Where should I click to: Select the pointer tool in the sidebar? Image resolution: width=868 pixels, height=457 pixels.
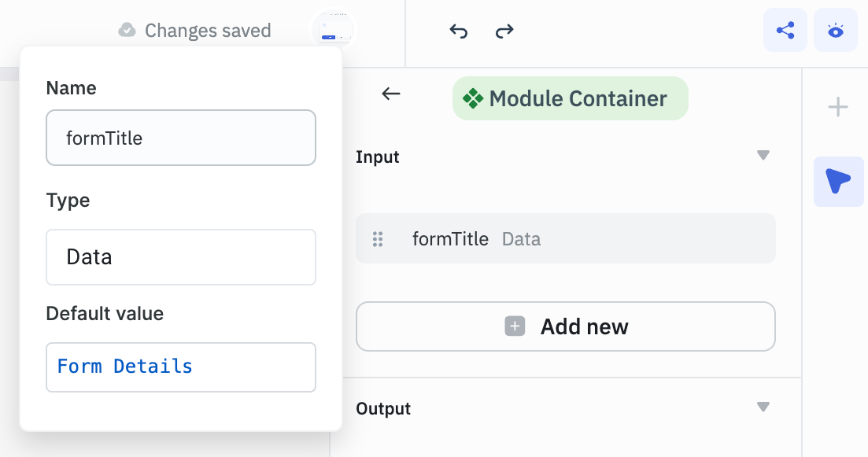click(x=837, y=182)
